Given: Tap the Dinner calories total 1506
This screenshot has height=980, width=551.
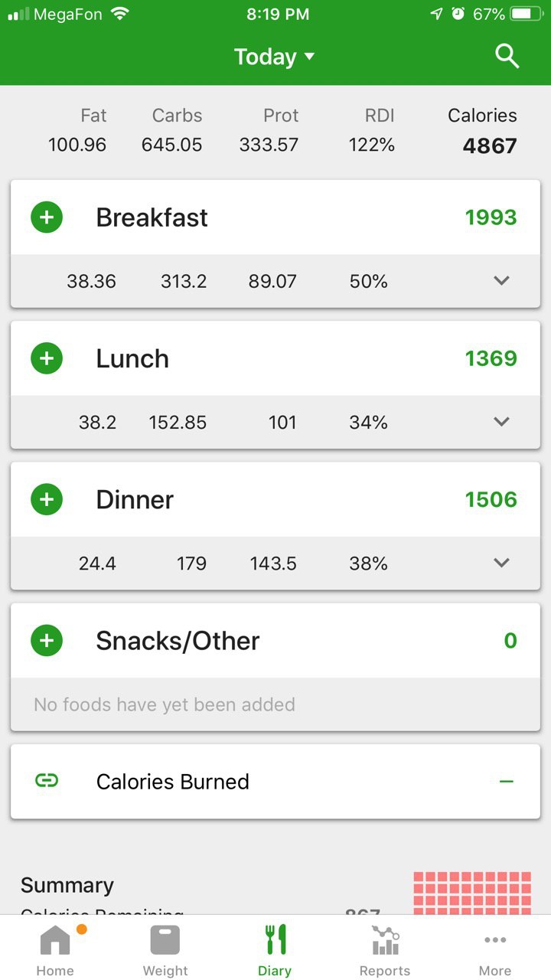Looking at the screenshot, I should [491, 500].
